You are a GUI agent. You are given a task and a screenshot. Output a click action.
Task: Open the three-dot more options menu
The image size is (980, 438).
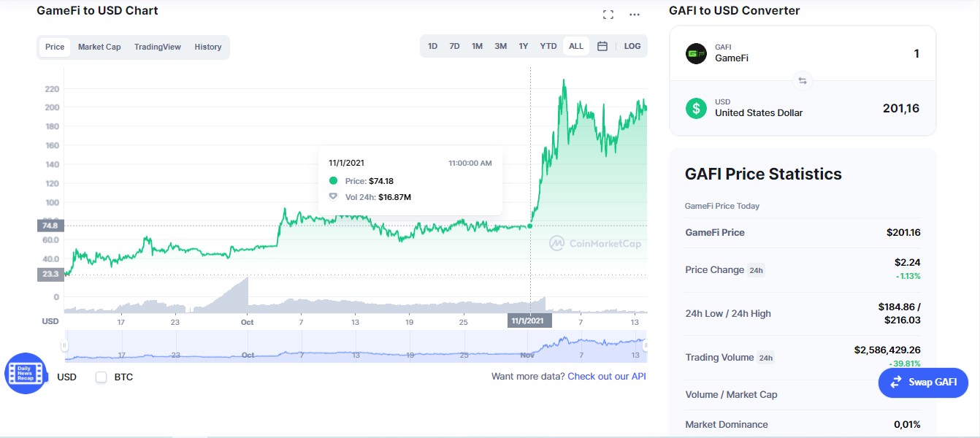pyautogui.click(x=635, y=15)
